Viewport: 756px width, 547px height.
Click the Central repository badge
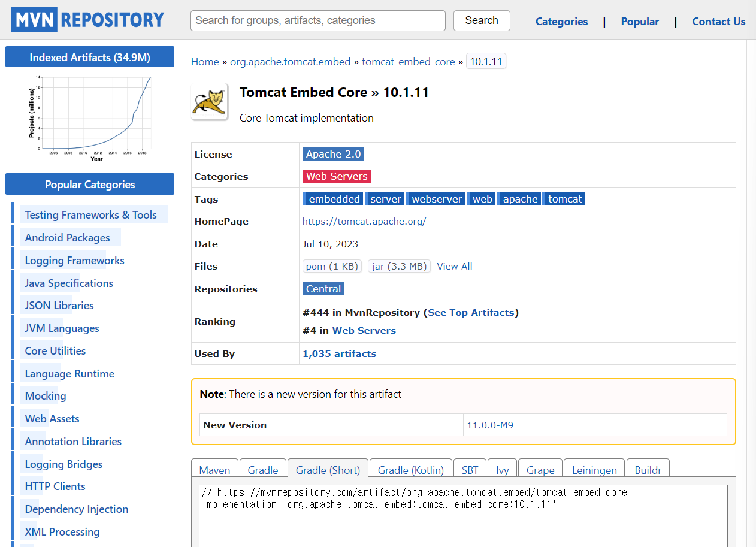(x=323, y=289)
